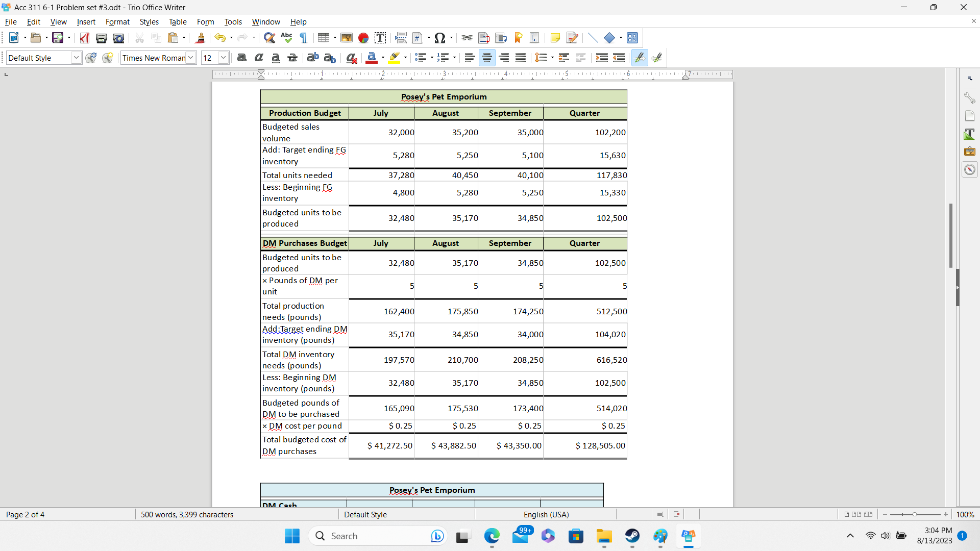Toggle justified paragraph alignment
Image resolution: width=980 pixels, height=551 pixels.
tap(521, 58)
